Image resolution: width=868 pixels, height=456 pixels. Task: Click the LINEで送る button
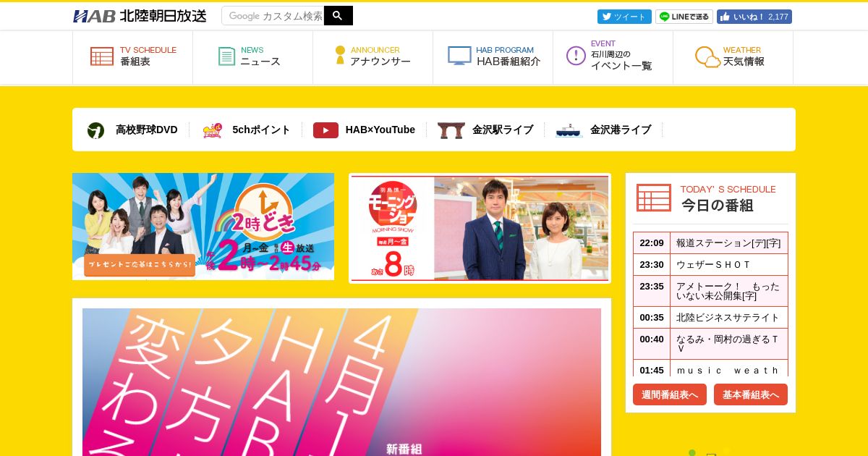pyautogui.click(x=684, y=17)
